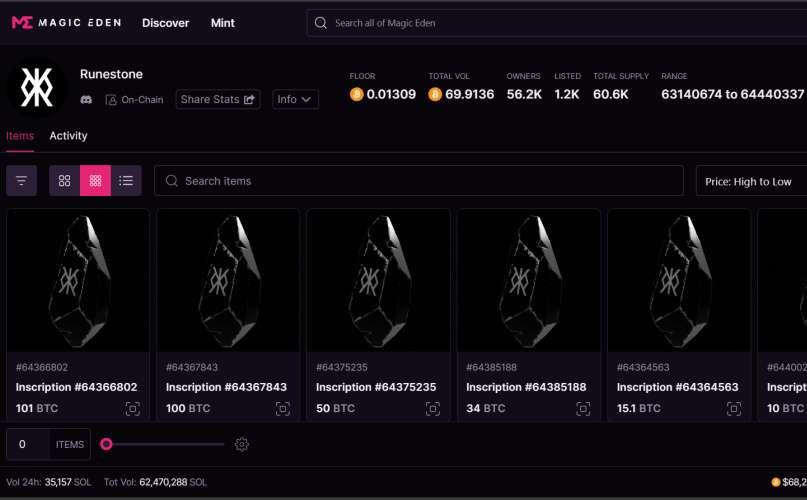This screenshot has height=500, width=807.
Task: Click the magnifier icon in the top search bar
Action: (321, 23)
